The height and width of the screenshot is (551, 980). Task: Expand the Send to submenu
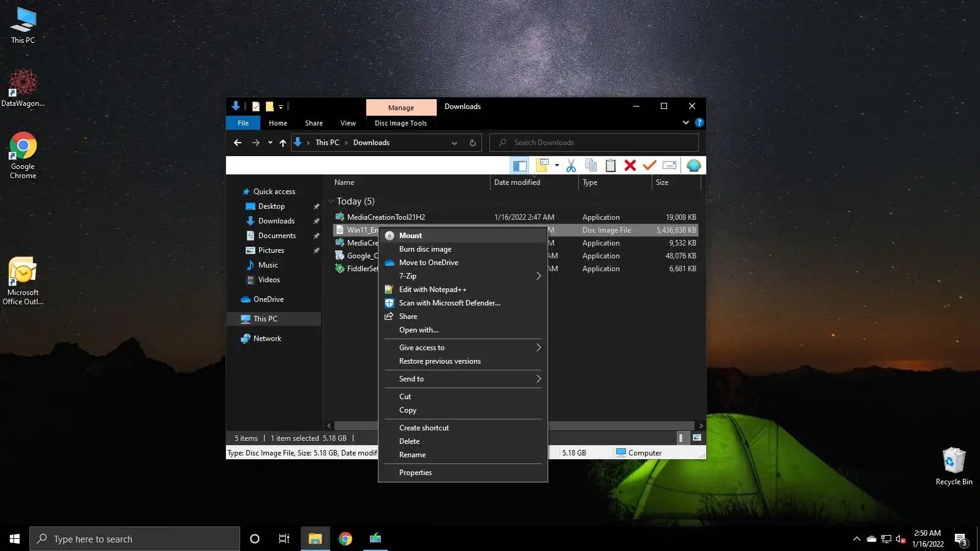click(x=462, y=379)
